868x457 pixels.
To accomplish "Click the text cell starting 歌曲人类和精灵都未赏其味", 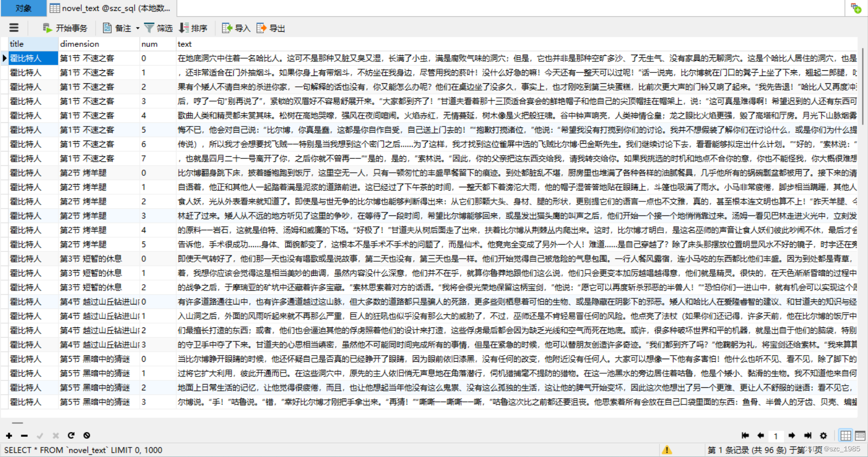I will click(x=517, y=116).
